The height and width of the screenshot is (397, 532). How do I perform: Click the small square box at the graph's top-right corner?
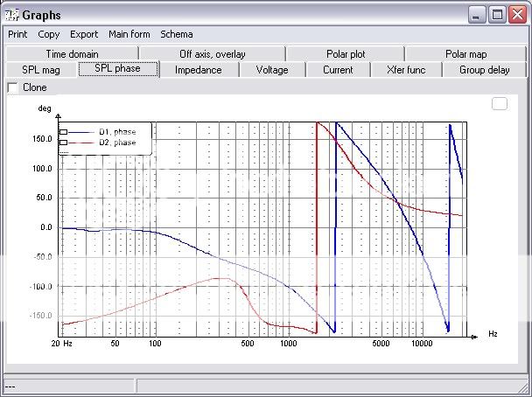500,104
